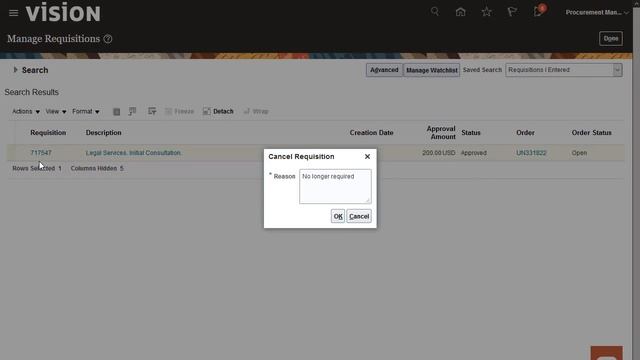Open help icon beside Manage Requisitions
Image resolution: width=640 pixels, height=360 pixels.
click(108, 39)
